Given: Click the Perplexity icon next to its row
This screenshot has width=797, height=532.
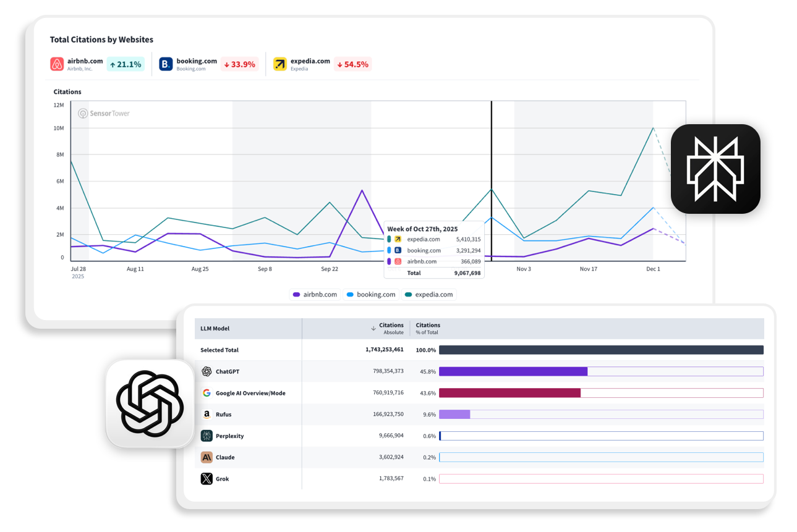Looking at the screenshot, I should tap(207, 436).
